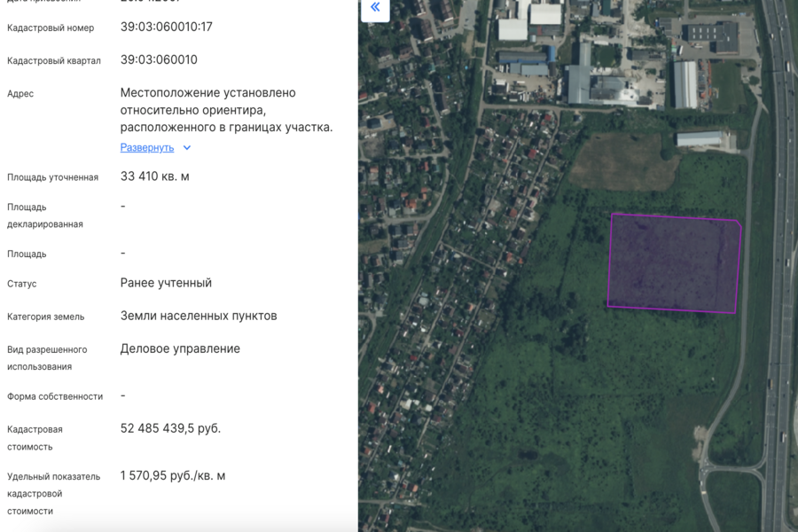Click the Кадастровый квартал label

pos(54,60)
